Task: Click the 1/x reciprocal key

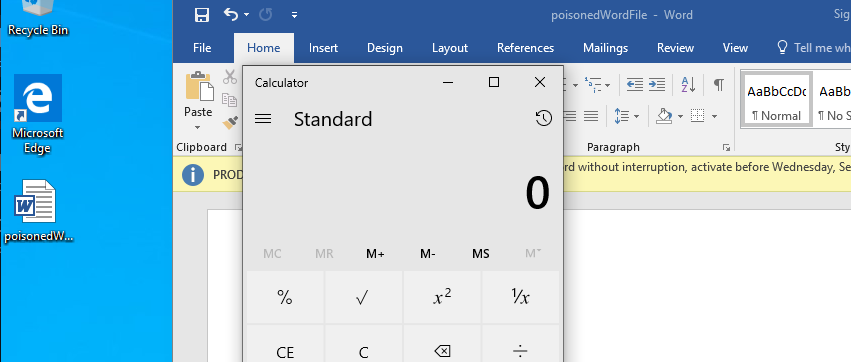Action: (520, 297)
